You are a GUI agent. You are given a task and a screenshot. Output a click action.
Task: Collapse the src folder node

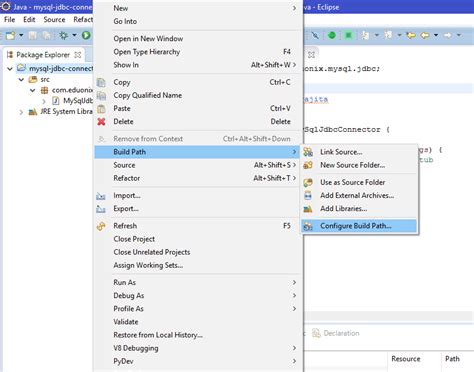pos(21,80)
